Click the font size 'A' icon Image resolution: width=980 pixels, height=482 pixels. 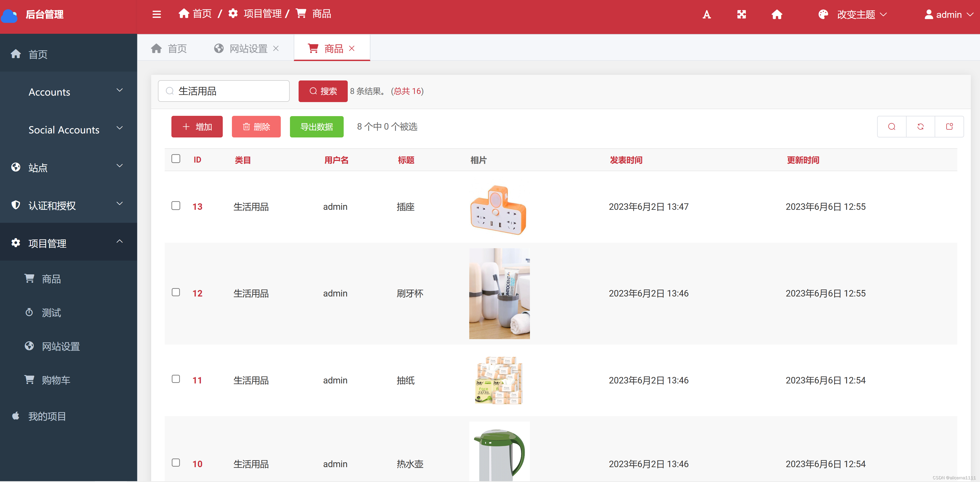707,15
